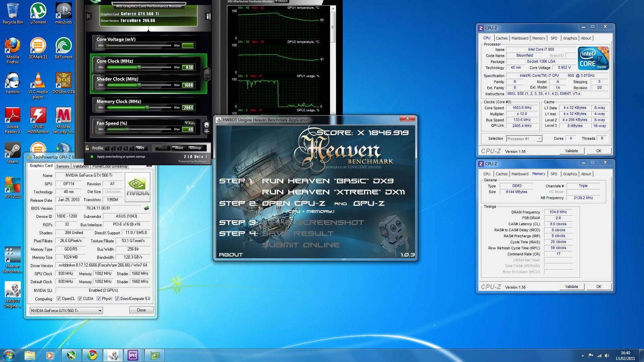Launch the µTorrent desktop shortcut

38,13
